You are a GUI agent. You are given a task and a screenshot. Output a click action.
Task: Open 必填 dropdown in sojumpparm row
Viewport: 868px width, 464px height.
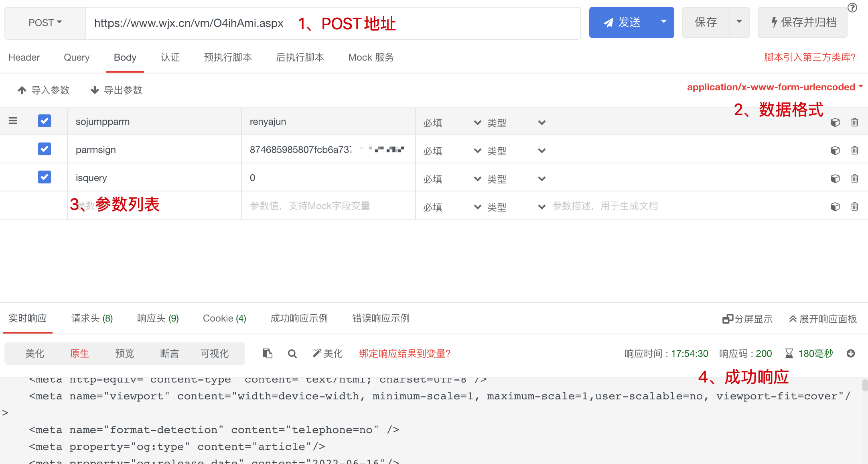coord(452,123)
